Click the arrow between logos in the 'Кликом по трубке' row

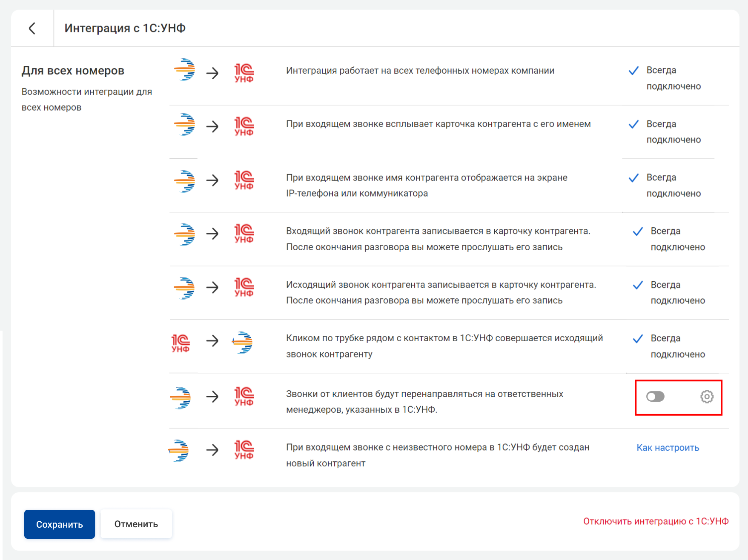212,341
